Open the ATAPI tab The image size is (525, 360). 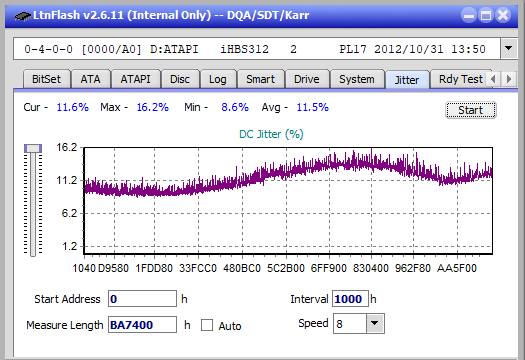pyautogui.click(x=135, y=79)
